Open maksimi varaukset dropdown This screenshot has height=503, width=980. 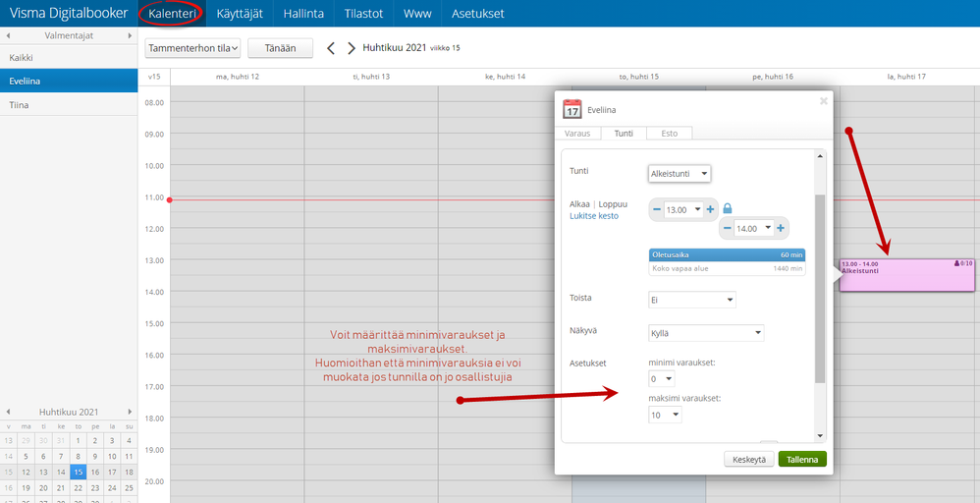[665, 415]
